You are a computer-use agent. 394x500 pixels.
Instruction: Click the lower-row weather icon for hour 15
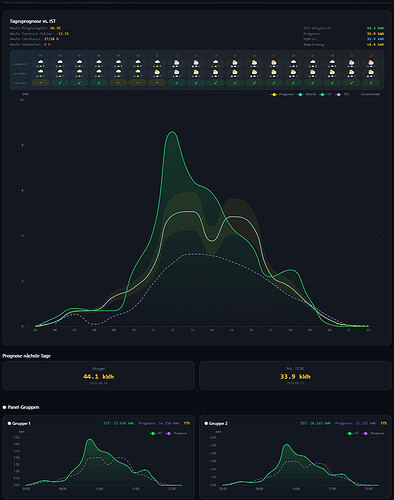[235, 72]
